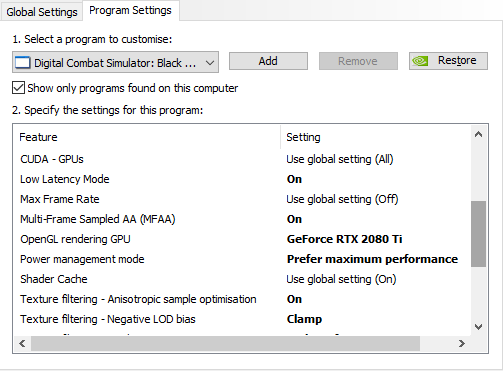The image size is (503, 371).
Task: Click the scroll down arrow in settings list
Action: pos(478,327)
